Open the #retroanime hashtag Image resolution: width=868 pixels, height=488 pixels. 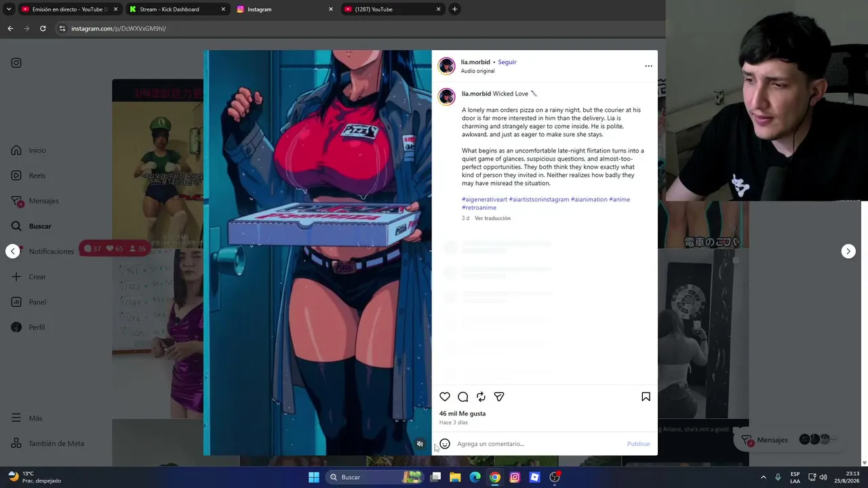click(479, 208)
